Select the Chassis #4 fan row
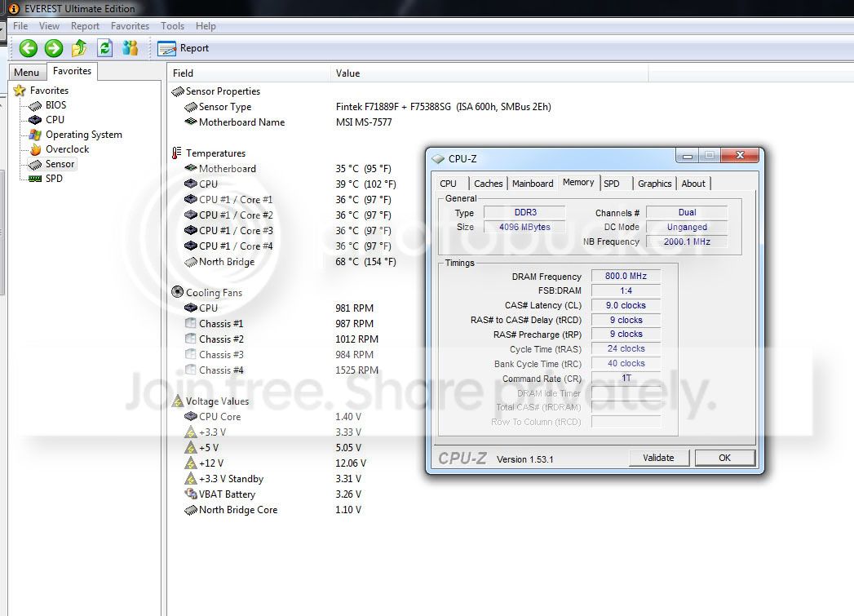854x616 pixels. tap(281, 370)
